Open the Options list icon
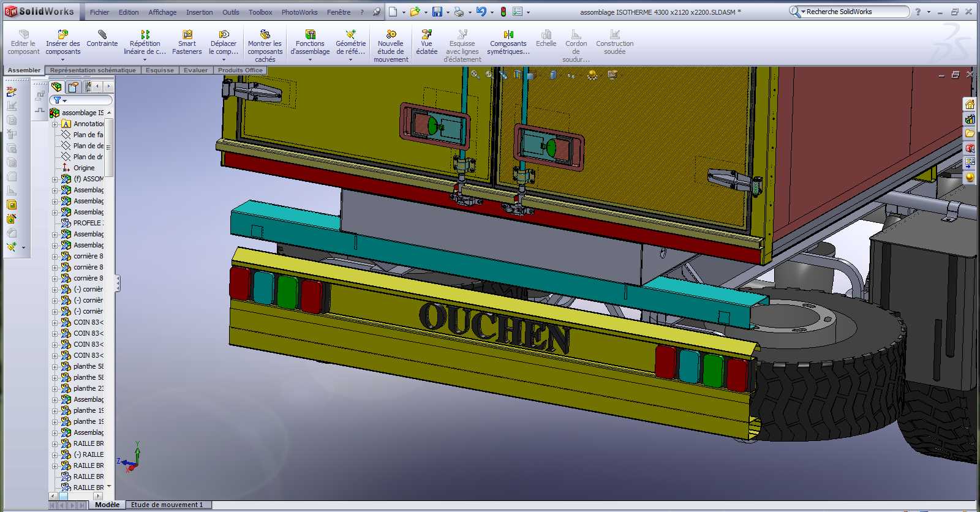This screenshot has height=512, width=980. tap(518, 12)
